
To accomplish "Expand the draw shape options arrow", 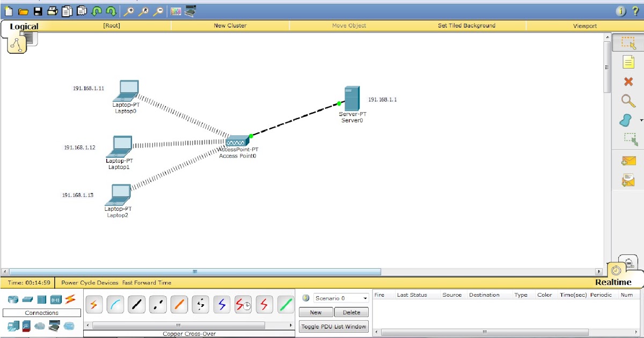I will pos(641,121).
